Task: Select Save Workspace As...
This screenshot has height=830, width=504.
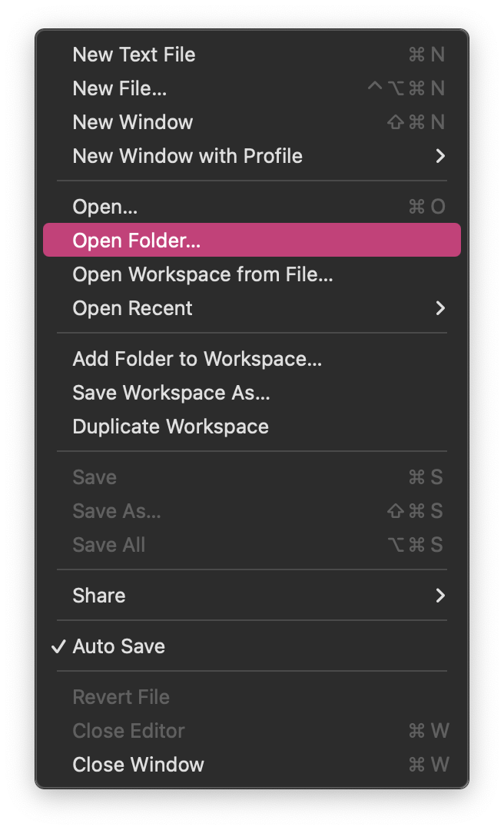Action: click(x=171, y=393)
